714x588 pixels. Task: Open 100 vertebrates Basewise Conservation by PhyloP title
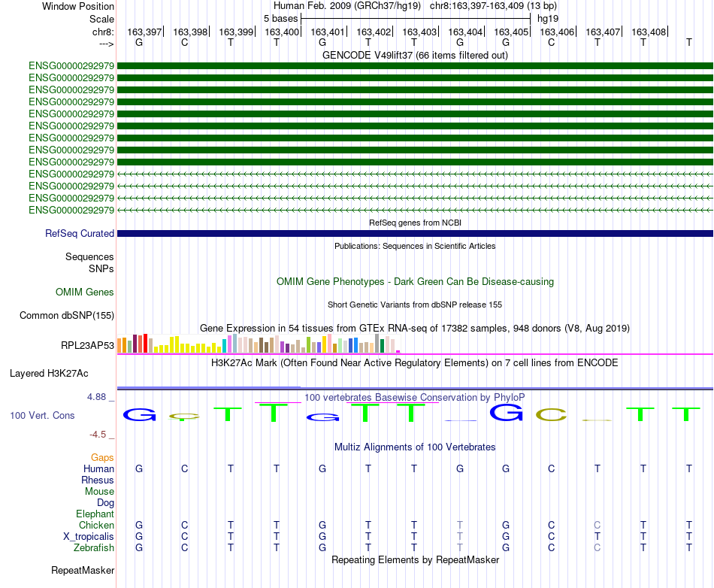click(x=415, y=397)
